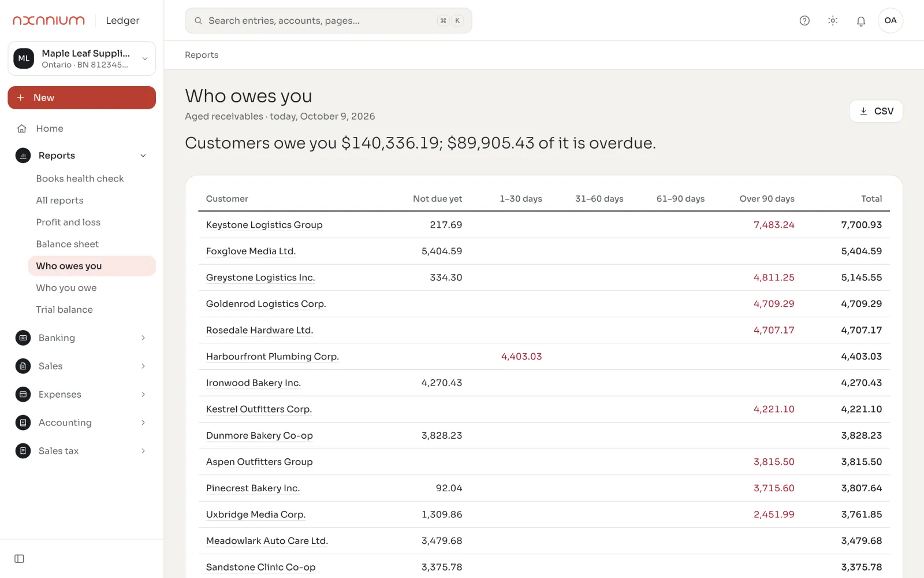Click the red New button
Viewport: 924px width, 578px height.
82,98
